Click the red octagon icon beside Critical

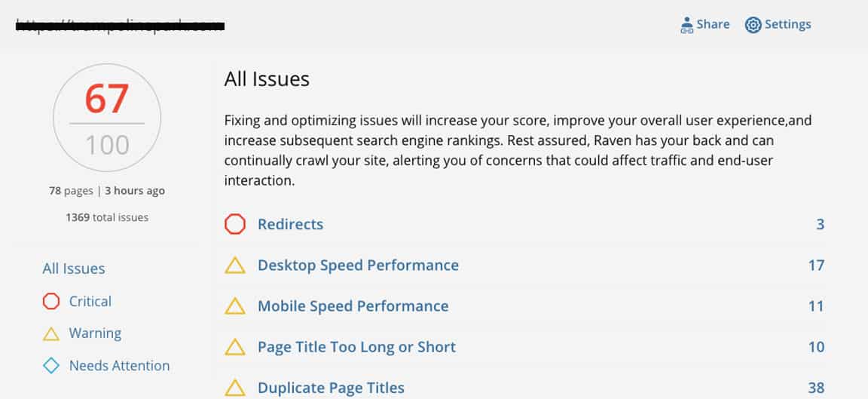coord(51,302)
